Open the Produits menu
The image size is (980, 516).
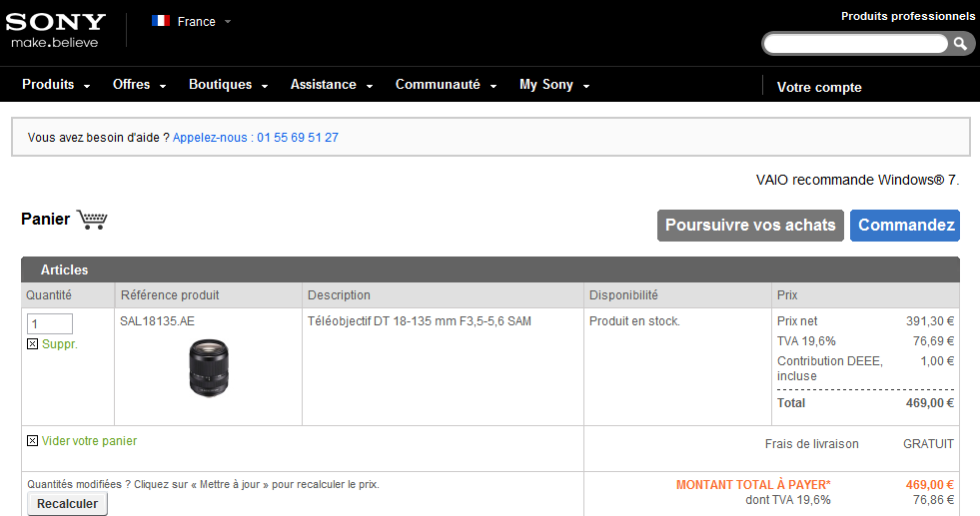[48, 84]
